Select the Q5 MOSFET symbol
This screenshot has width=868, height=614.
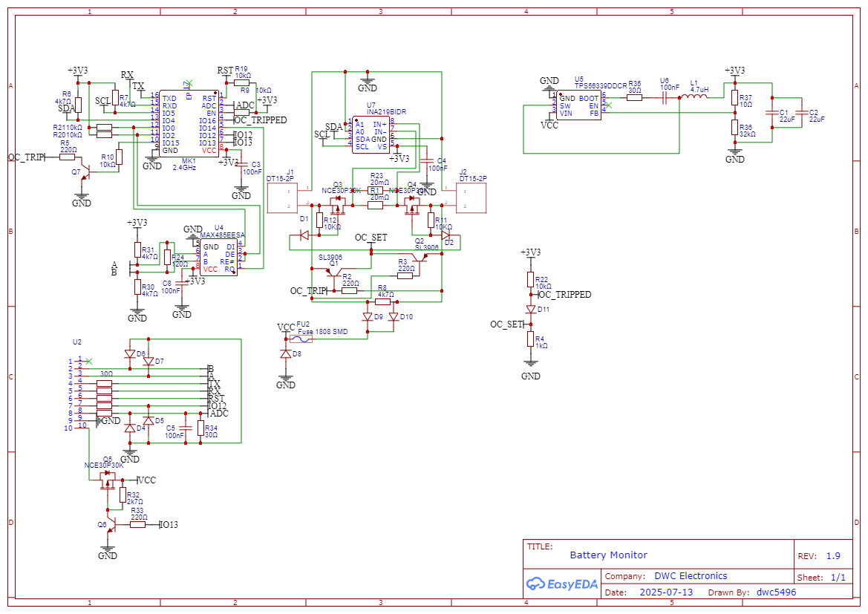(x=108, y=479)
